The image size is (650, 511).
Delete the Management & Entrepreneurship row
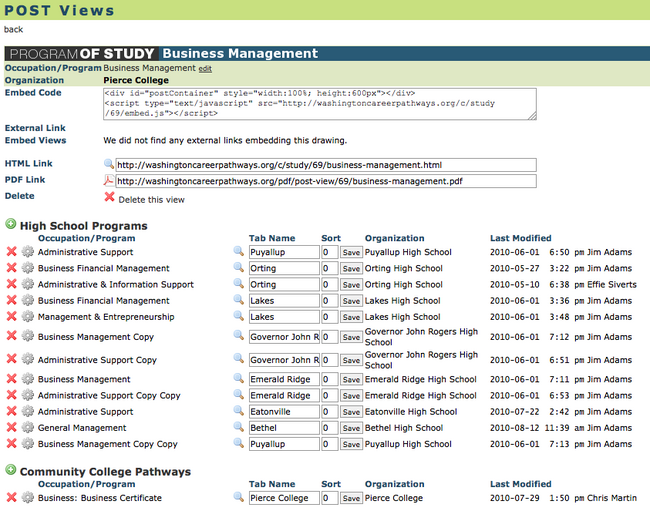point(12,316)
